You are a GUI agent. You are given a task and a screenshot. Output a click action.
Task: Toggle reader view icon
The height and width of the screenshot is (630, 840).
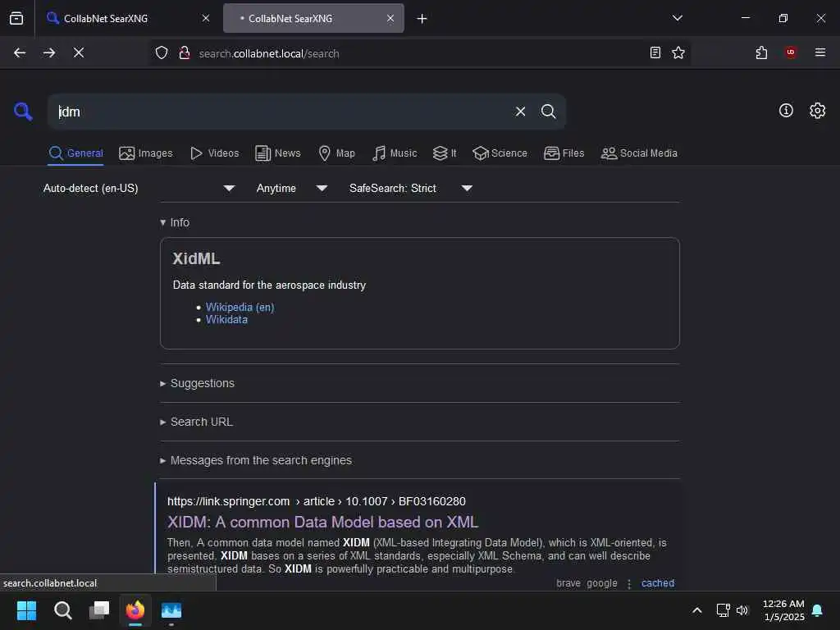655,52
